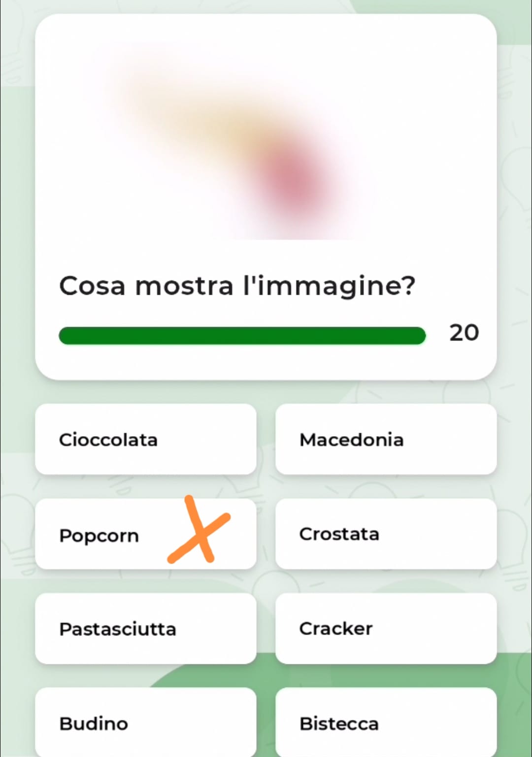Click the word 'Cosa' in the question
The image size is (532, 757).
93,286
